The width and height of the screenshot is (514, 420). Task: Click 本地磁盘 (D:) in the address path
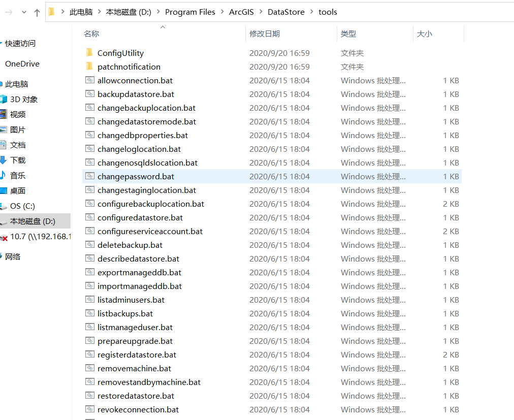131,12
